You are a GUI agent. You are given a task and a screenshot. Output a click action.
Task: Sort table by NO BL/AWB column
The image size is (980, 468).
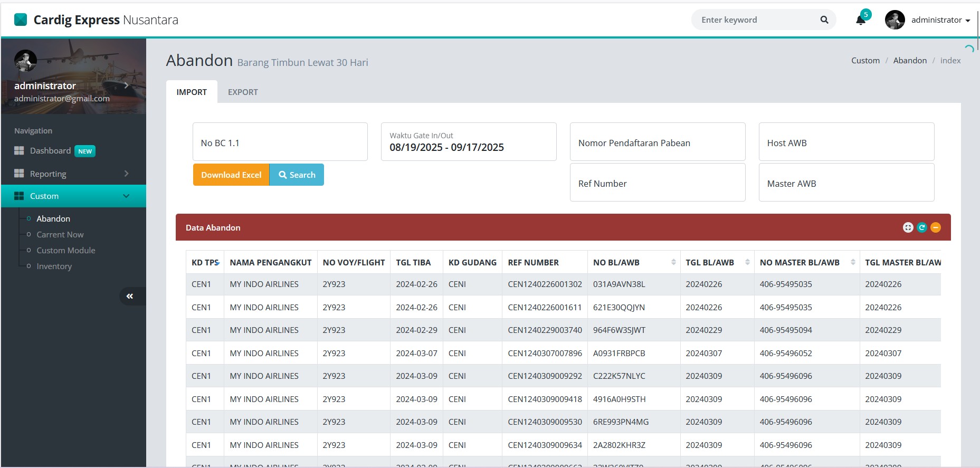[x=673, y=262]
